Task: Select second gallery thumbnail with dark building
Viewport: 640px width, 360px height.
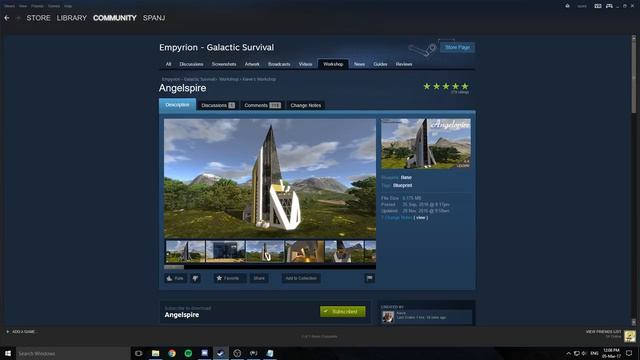Action: pyautogui.click(x=225, y=251)
